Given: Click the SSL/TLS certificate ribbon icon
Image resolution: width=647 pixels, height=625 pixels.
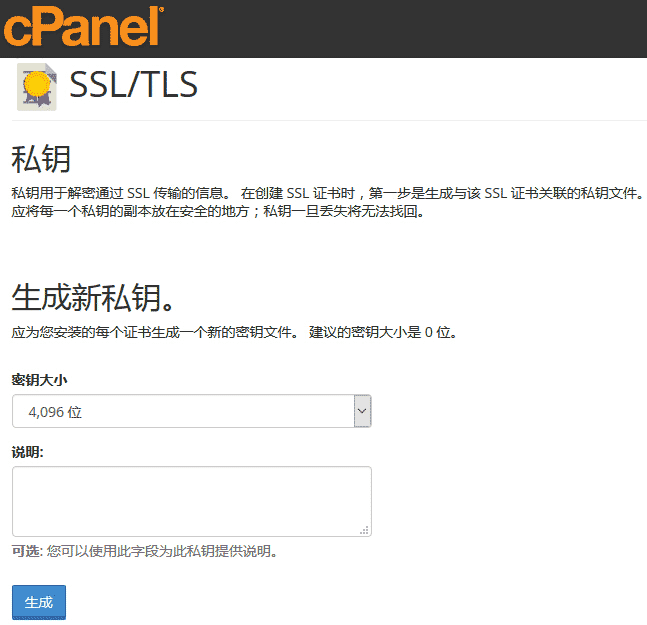Looking at the screenshot, I should [37, 87].
